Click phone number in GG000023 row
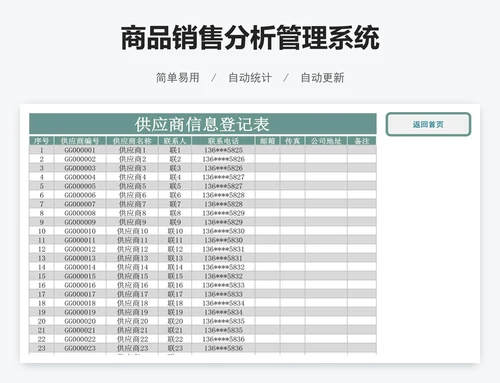The height and width of the screenshot is (383, 500). click(x=223, y=348)
